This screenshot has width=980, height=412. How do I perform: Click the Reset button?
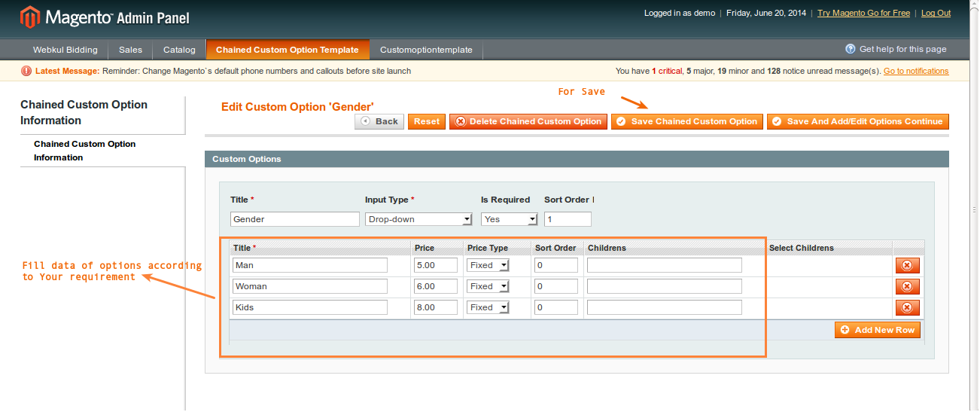click(x=427, y=121)
